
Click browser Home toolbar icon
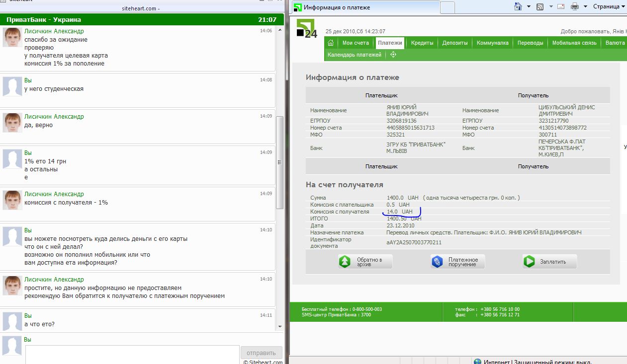[x=518, y=6]
